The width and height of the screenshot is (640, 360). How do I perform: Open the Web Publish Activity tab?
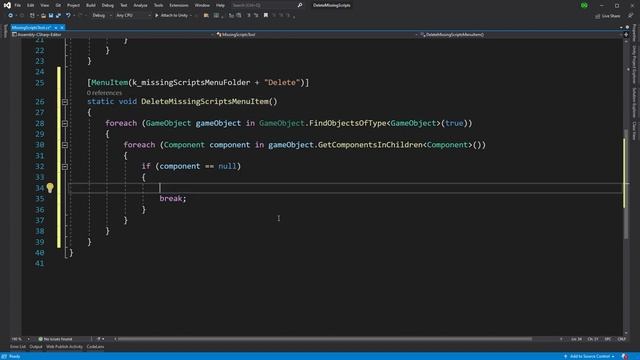(x=64, y=347)
